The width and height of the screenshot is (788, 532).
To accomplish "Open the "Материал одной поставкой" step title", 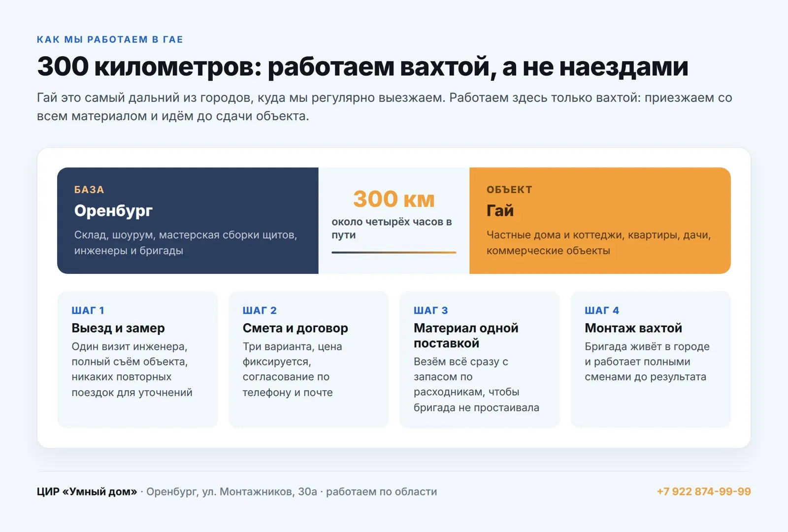I will point(466,335).
